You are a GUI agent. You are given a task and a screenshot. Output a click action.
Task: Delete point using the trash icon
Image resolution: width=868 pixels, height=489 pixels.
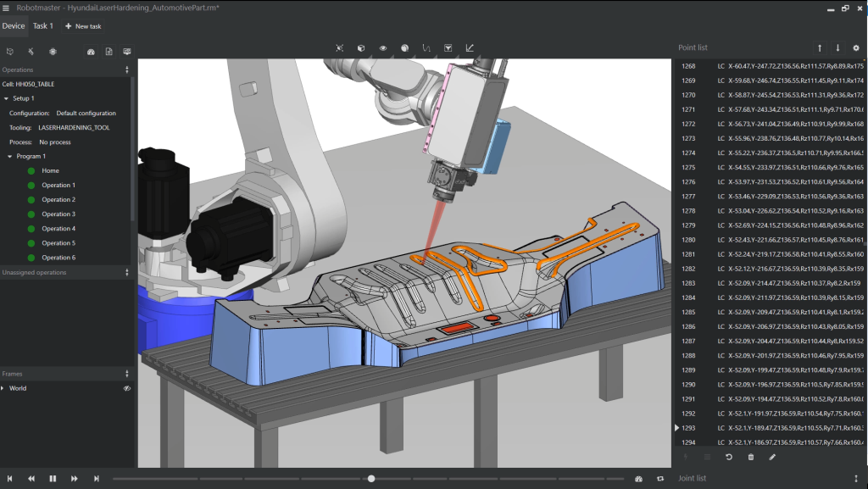[750, 458]
